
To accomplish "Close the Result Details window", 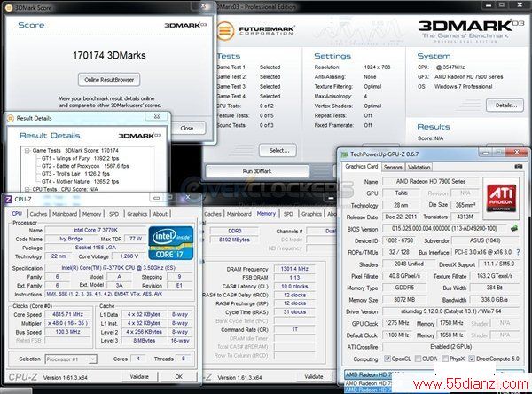I will tap(157, 116).
